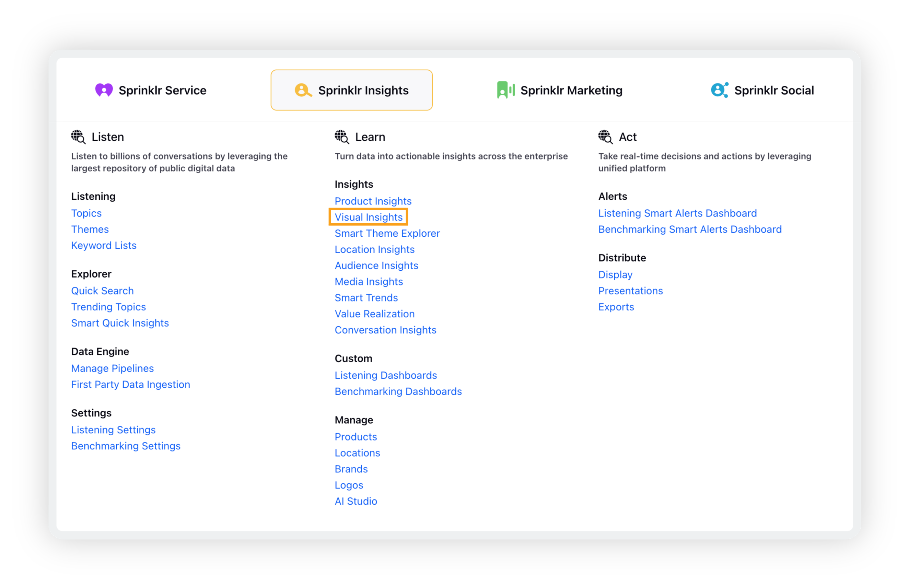Click the orange Sprinklr Insights icon
Viewport: 909px width, 588px height.
[303, 90]
